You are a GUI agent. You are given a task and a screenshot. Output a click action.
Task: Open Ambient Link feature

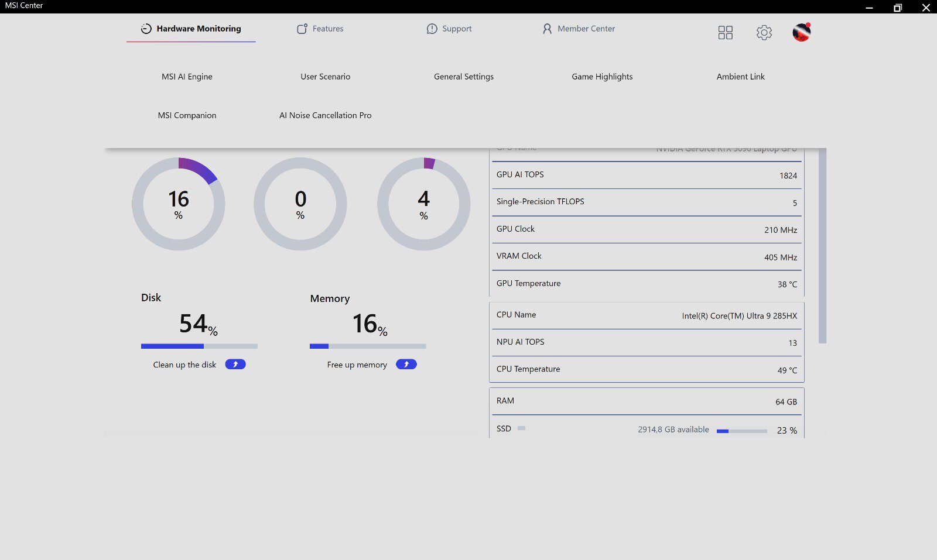741,77
